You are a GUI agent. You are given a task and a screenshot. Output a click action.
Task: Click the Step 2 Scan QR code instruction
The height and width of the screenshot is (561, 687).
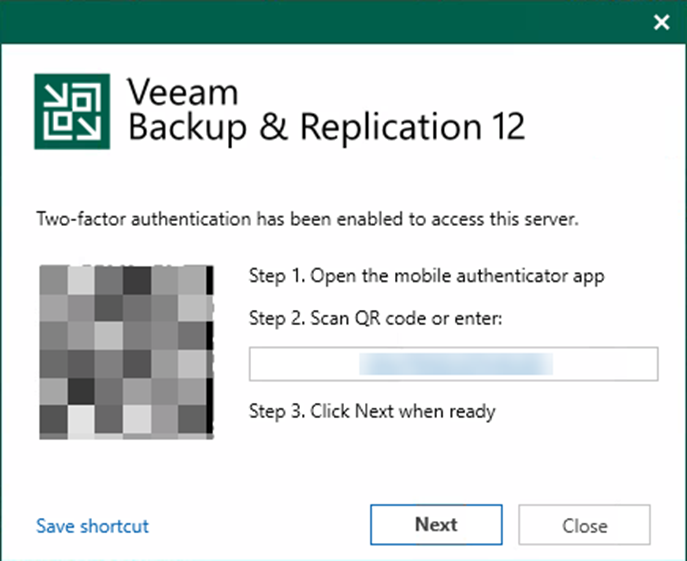375,318
